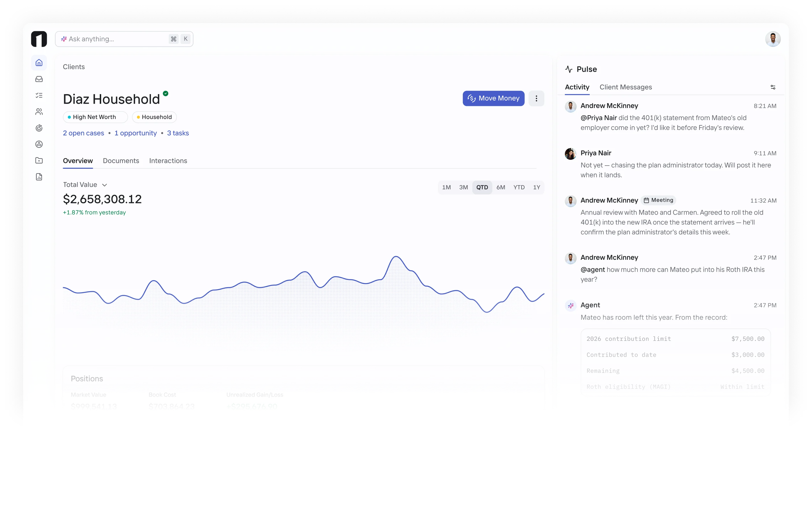Select the 3M time range
812x511 pixels.
point(464,187)
